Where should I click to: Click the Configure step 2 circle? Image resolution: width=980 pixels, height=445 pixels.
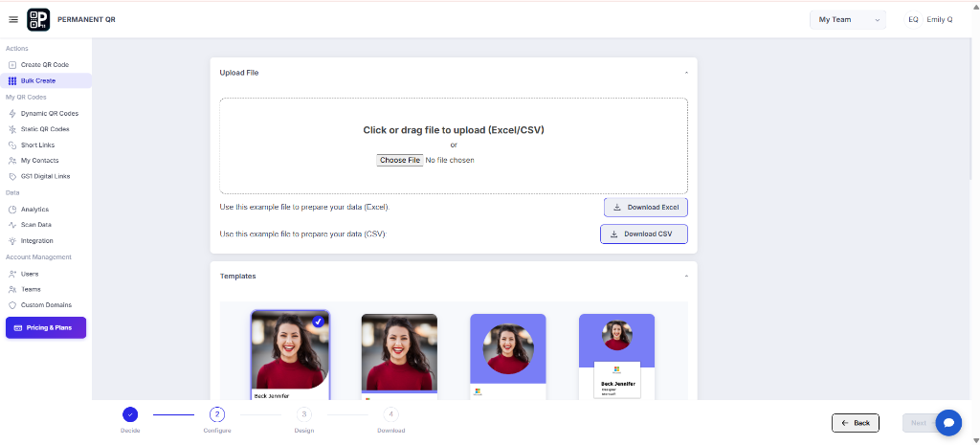[217, 413]
